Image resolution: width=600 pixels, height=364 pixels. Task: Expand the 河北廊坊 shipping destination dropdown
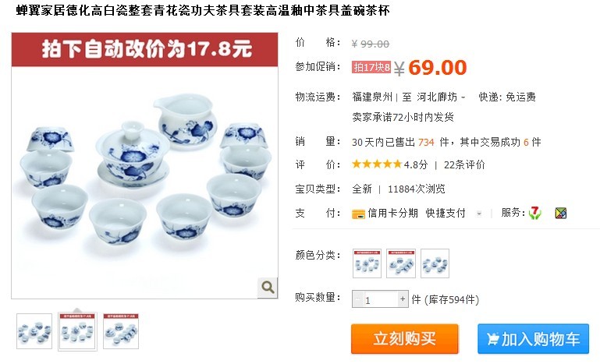coord(463,97)
